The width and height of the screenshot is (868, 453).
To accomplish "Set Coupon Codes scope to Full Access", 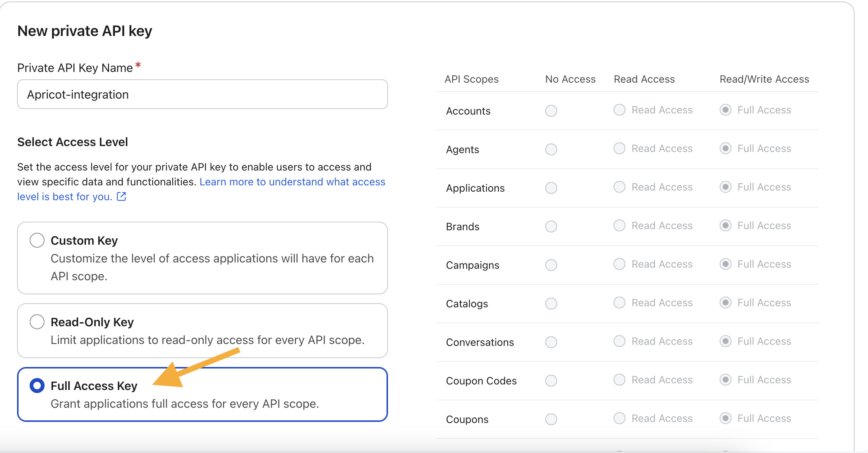I will tap(726, 380).
